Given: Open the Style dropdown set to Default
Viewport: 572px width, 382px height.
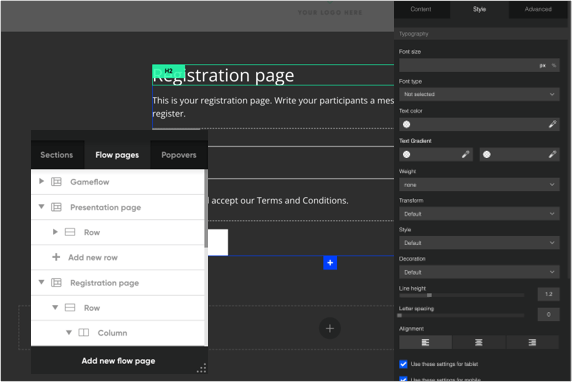Looking at the screenshot, I should point(479,243).
